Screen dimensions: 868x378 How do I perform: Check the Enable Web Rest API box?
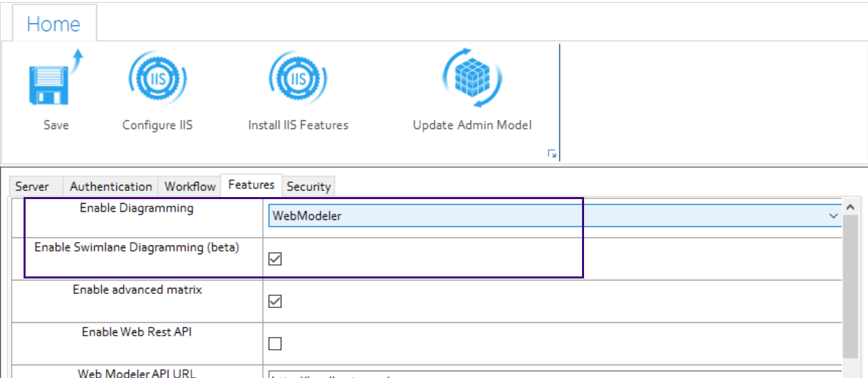(x=275, y=344)
